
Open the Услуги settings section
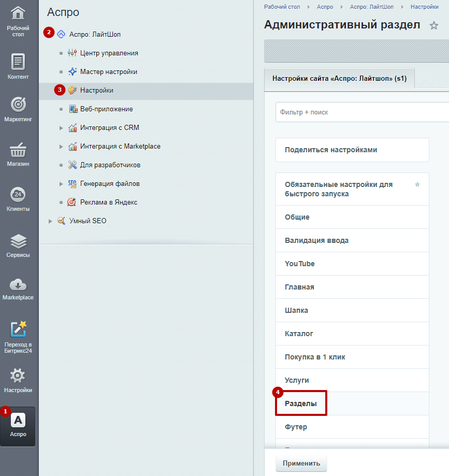pos(352,380)
